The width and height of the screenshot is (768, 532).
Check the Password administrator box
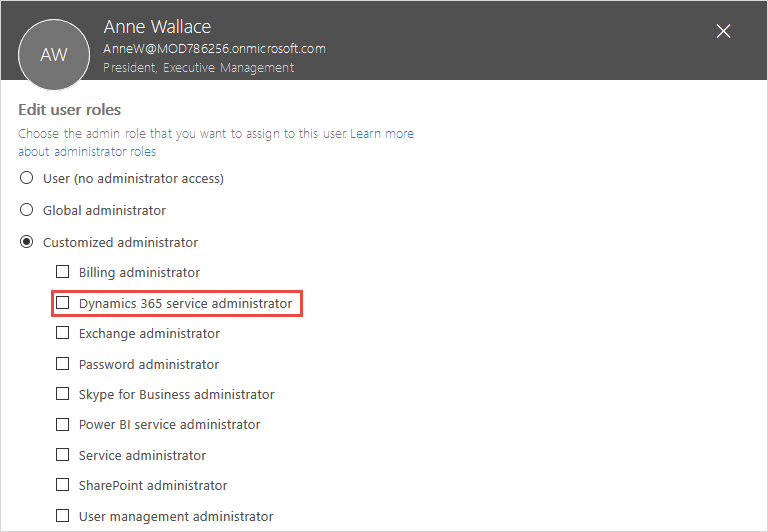pos(63,364)
